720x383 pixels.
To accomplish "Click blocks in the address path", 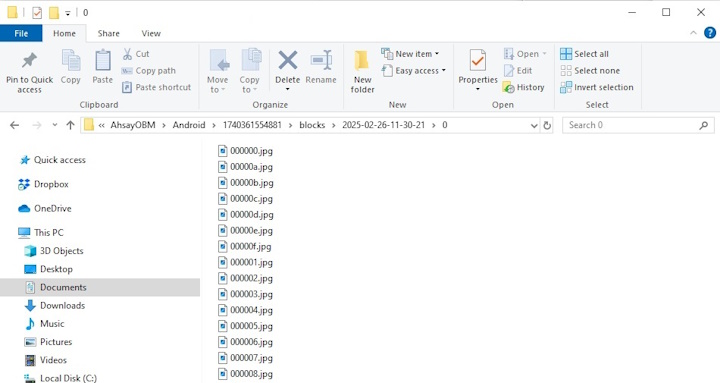I will point(312,125).
